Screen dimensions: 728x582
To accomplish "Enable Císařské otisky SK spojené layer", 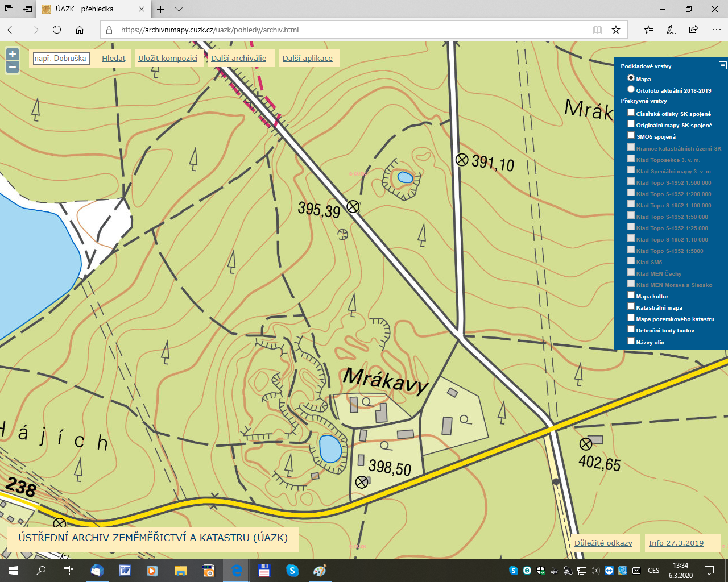I will click(631, 113).
